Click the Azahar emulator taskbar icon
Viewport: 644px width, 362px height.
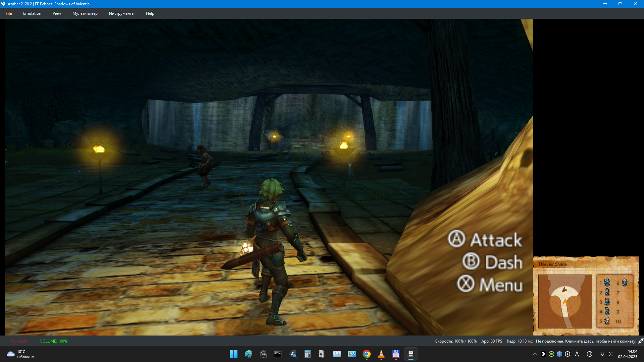tap(411, 354)
